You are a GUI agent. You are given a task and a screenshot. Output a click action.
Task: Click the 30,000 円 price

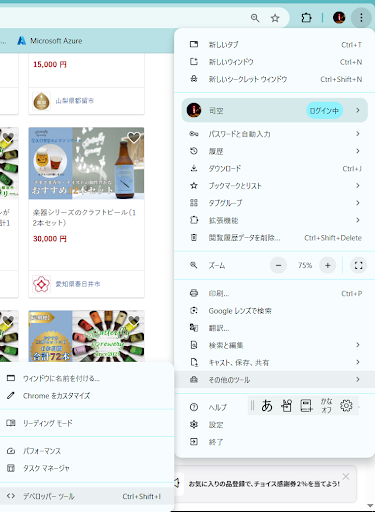[x=50, y=239]
